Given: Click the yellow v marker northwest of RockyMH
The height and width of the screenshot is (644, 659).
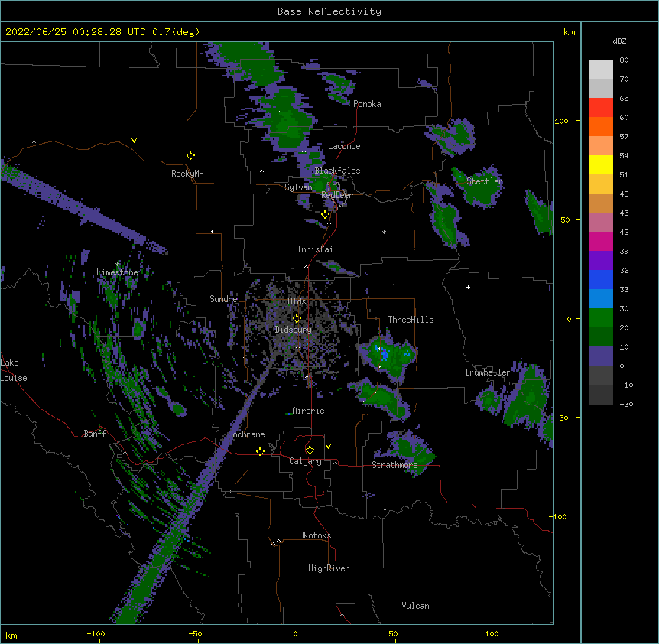Looking at the screenshot, I should [x=134, y=141].
